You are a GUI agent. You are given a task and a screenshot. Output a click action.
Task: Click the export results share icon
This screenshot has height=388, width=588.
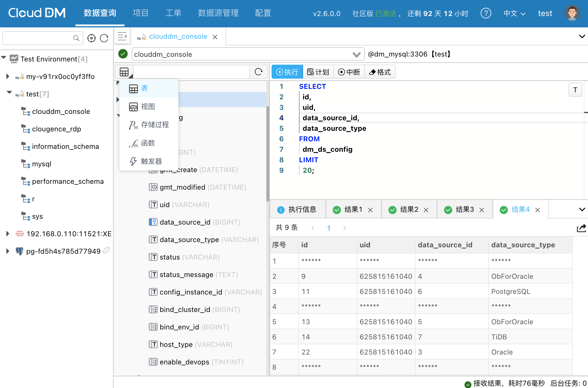coord(581,228)
